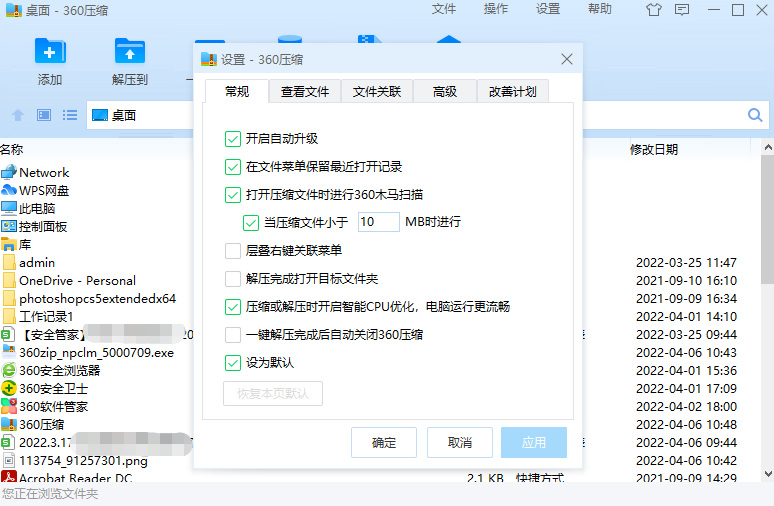Viewport: 774px width, 506px height.
Task: Select the 360压缩 item icon in file list
Action: (x=9, y=425)
